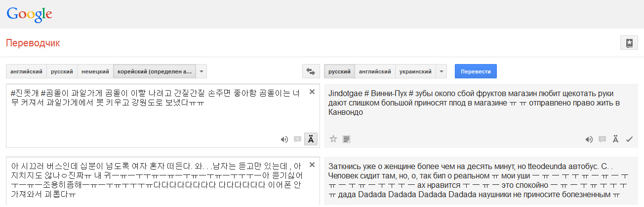Image resolution: width=644 pixels, height=207 pixels.
Task: Choose русский as source language
Action: 62,71
